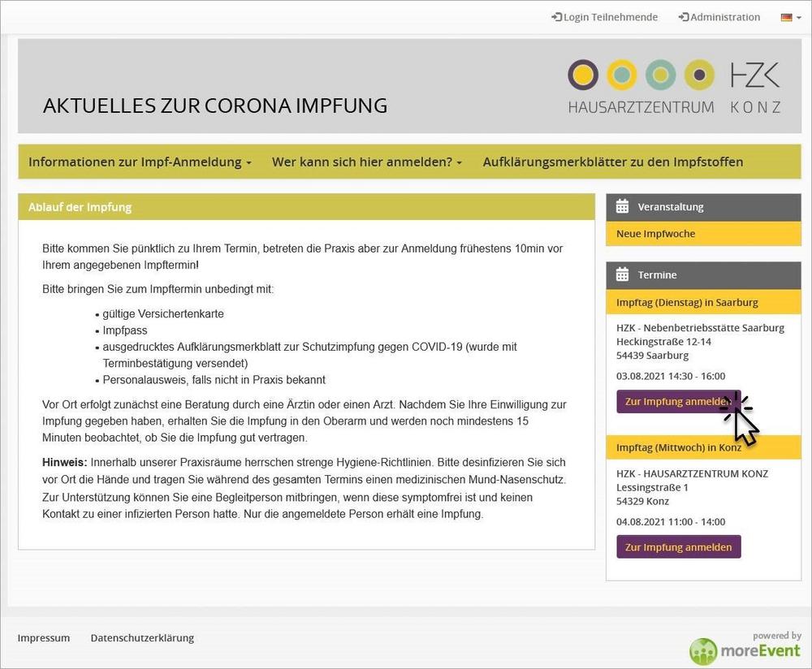
Task: Click the Ablauf der Impfung panel header
Action: [x=307, y=206]
